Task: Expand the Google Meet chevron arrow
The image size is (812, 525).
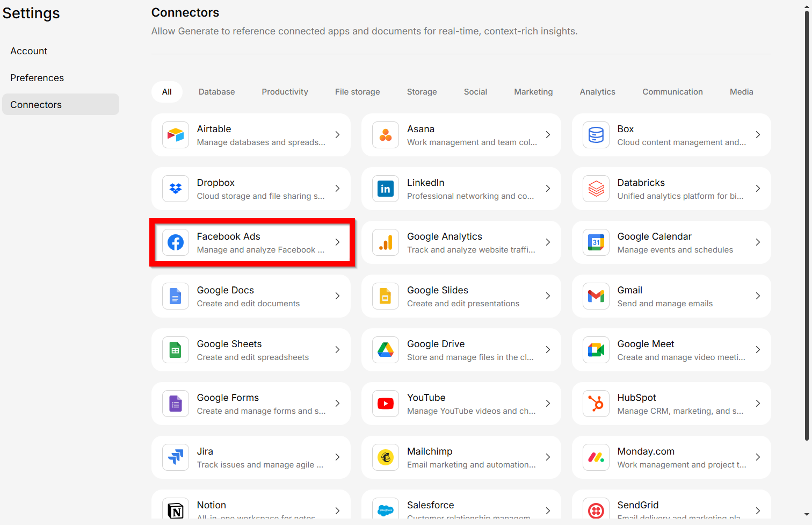Action: [x=758, y=350]
